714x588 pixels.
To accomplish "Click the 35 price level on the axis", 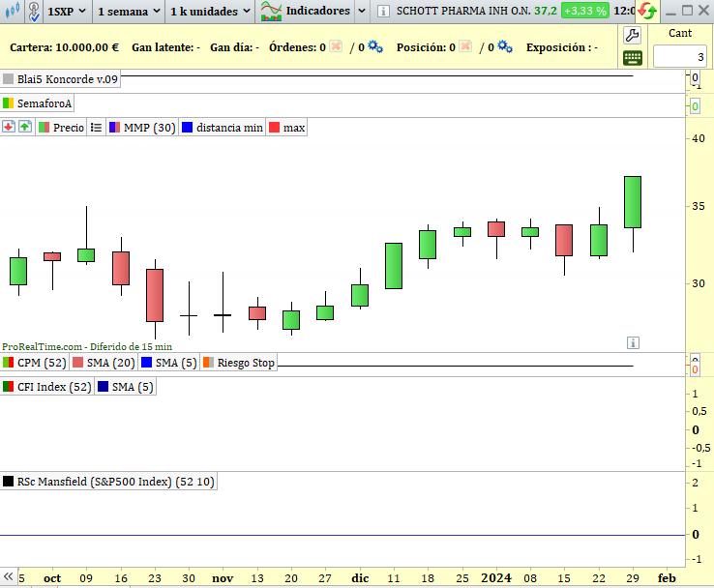I will tap(699, 206).
